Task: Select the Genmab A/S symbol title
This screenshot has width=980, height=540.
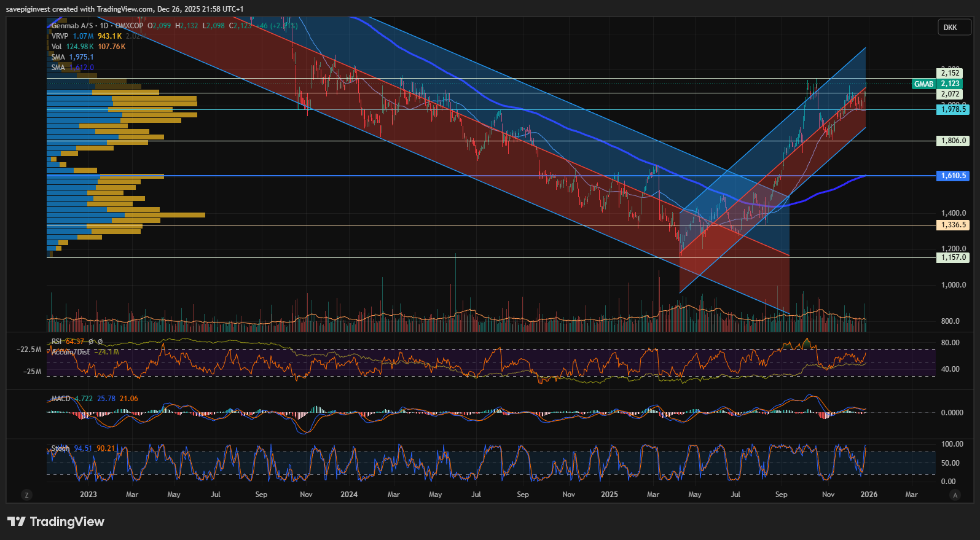Action: tap(73, 26)
